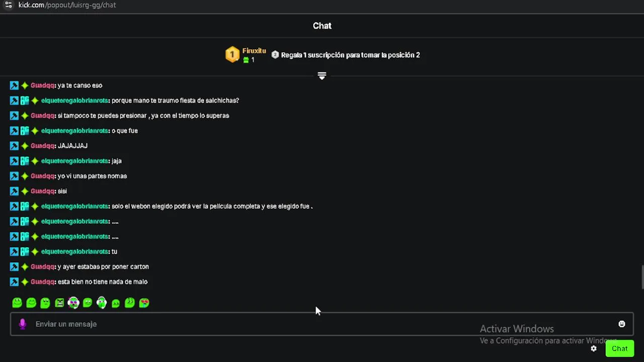Screen dimensions: 644x362
Task: Click the green Chat send button
Action: 620,348
